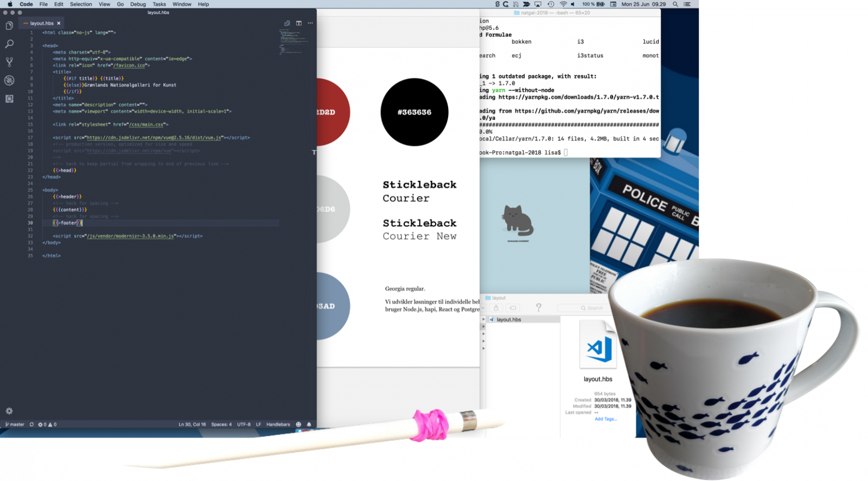The image size is (868, 481).
Task: Click the layout.hbs file icon preview
Action: pyautogui.click(x=598, y=345)
